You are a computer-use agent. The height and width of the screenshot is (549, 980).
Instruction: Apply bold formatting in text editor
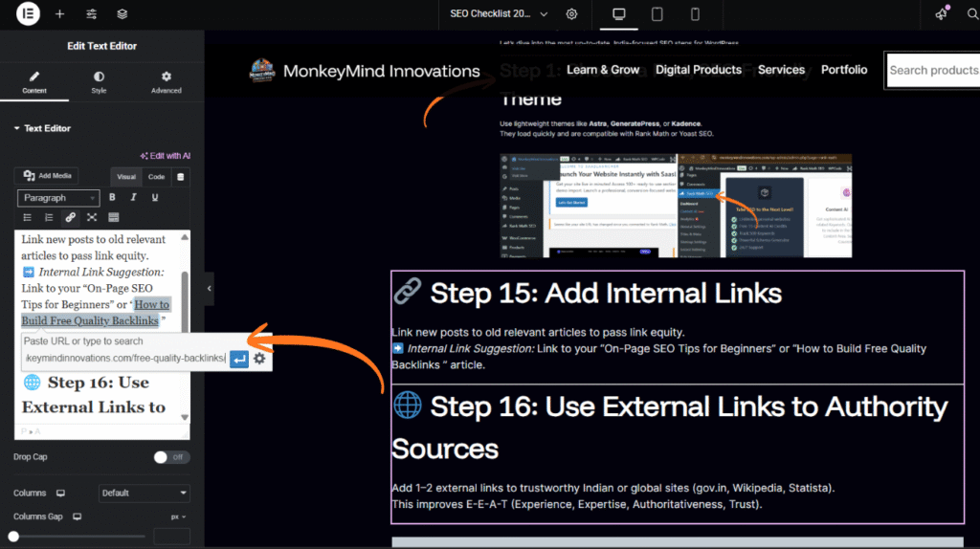[x=113, y=198]
